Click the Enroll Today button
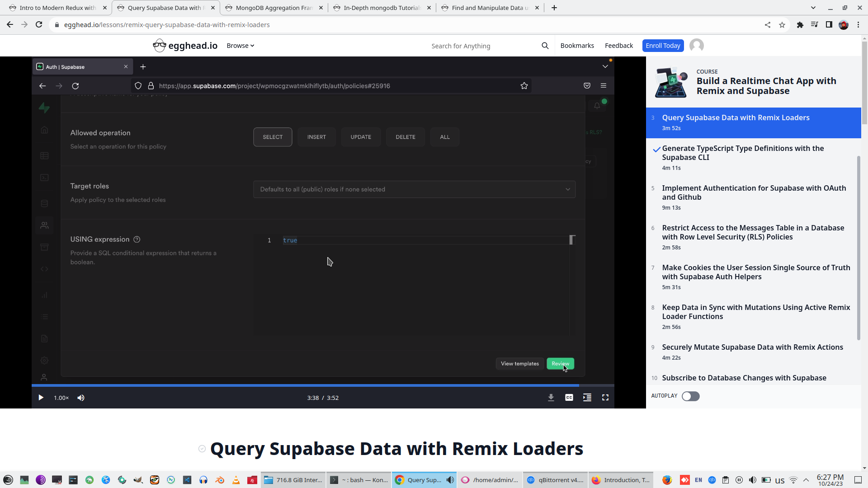868x488 pixels. coord(663,46)
